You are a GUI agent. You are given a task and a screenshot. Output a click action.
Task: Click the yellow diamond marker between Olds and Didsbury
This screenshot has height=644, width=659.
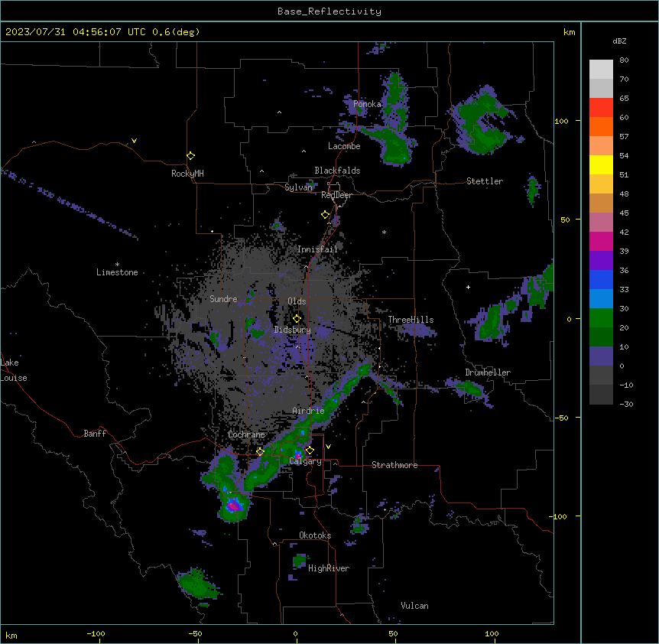point(297,319)
